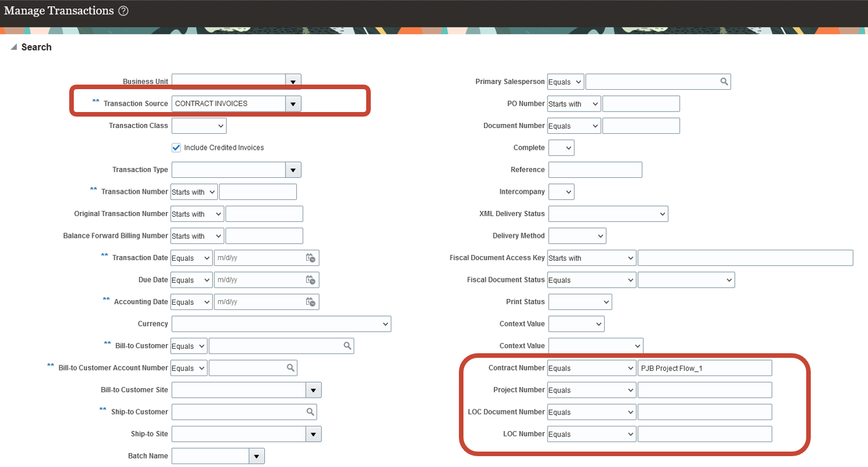Collapse the Search section triangle
The height and width of the screenshot is (467, 868).
click(x=14, y=47)
